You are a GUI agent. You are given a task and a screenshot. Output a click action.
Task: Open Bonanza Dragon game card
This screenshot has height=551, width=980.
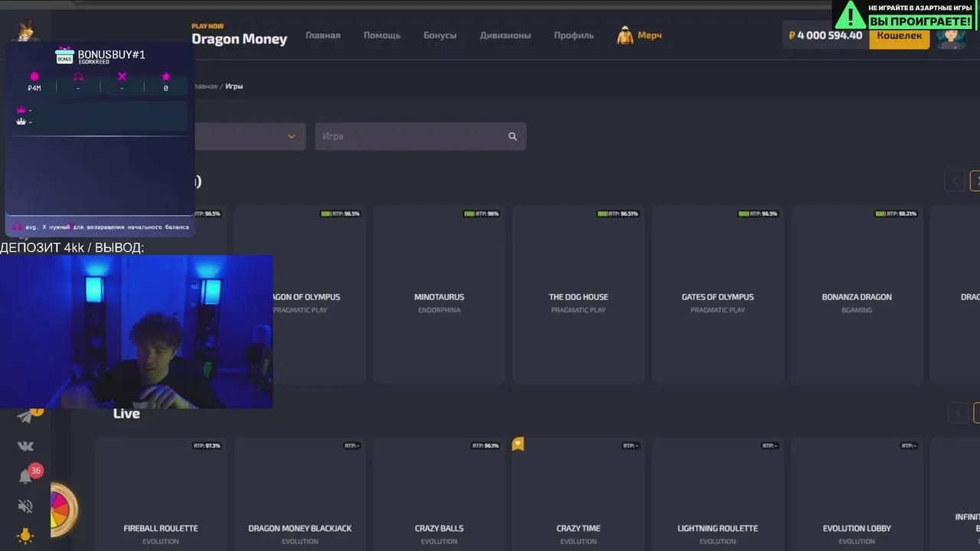pos(857,295)
